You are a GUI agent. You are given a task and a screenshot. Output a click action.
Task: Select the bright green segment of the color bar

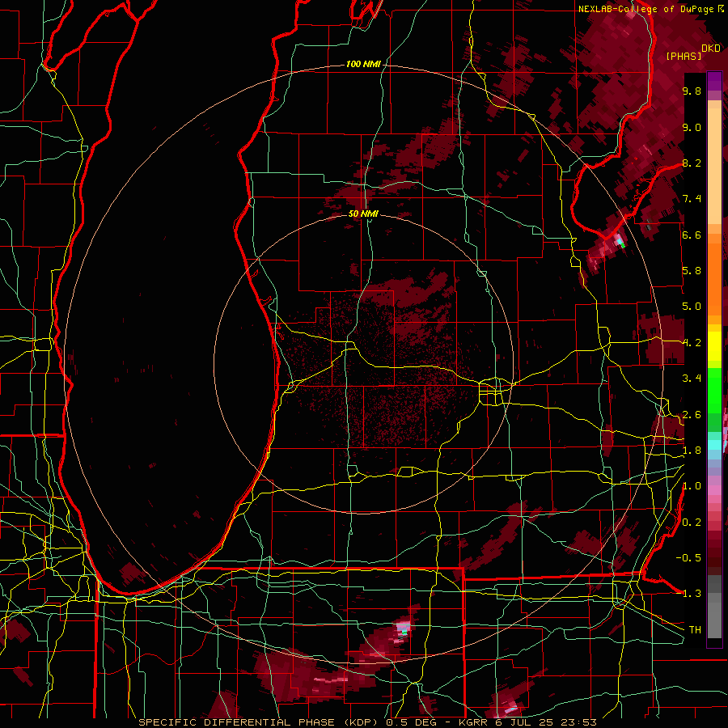714,392
